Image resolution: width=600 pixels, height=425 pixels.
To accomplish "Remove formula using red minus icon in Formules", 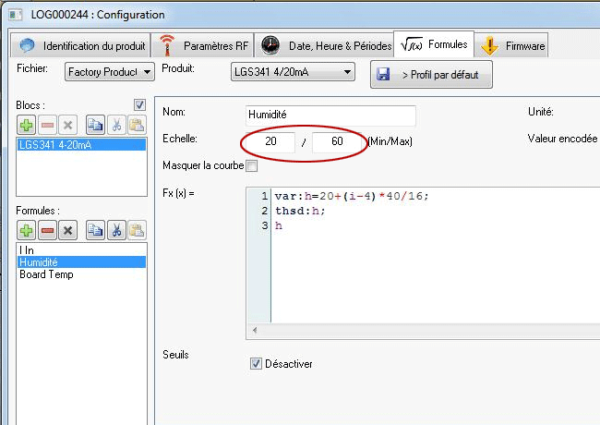I will pos(47,230).
